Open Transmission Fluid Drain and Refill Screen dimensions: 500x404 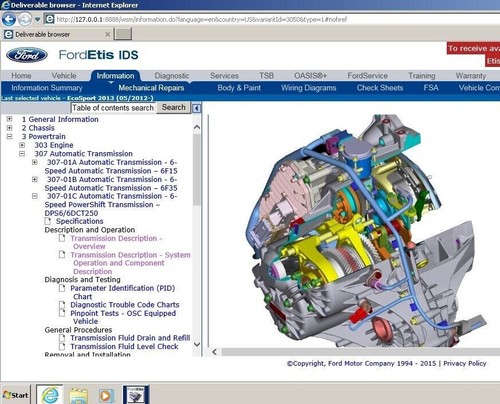point(130,338)
